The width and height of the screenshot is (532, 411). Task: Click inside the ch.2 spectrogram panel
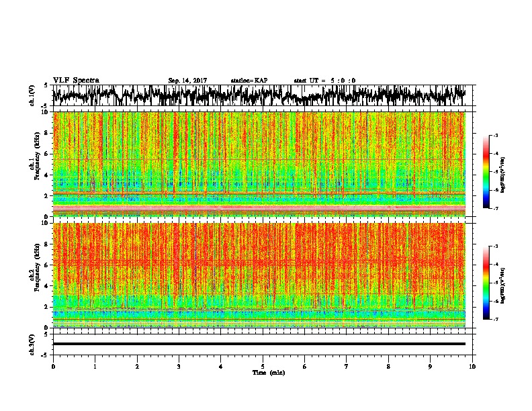[259, 275]
